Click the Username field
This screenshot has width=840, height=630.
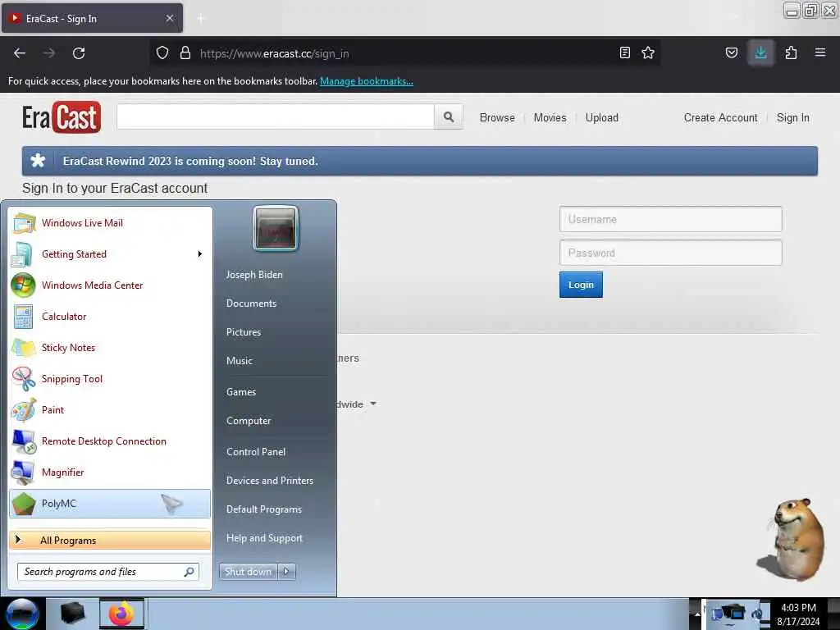(671, 219)
